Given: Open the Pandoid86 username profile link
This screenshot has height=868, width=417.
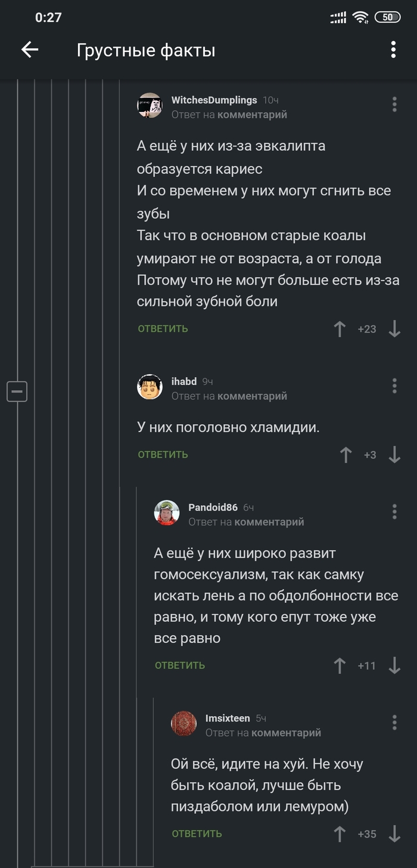Looking at the screenshot, I should click(213, 508).
